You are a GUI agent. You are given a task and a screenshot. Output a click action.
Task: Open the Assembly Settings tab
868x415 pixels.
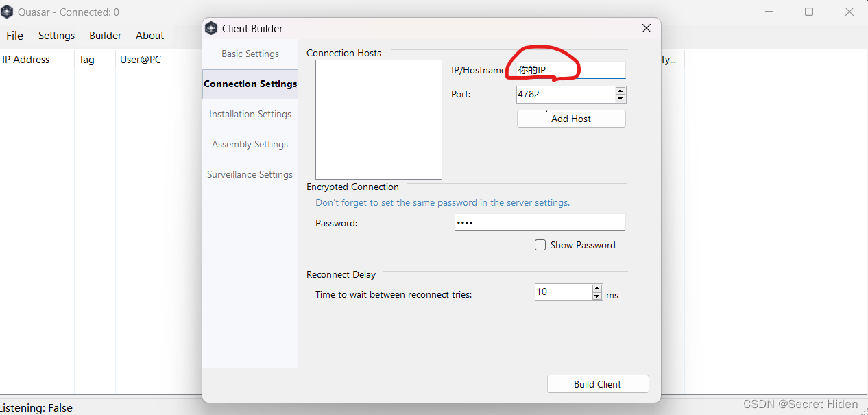pos(250,144)
